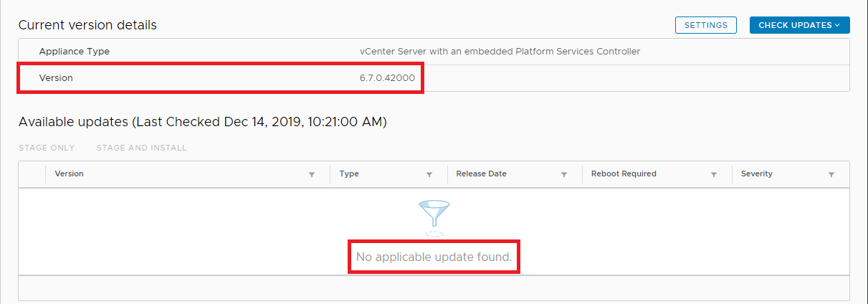This screenshot has width=868, height=304.
Task: Sort by the Type column header
Action: [349, 174]
